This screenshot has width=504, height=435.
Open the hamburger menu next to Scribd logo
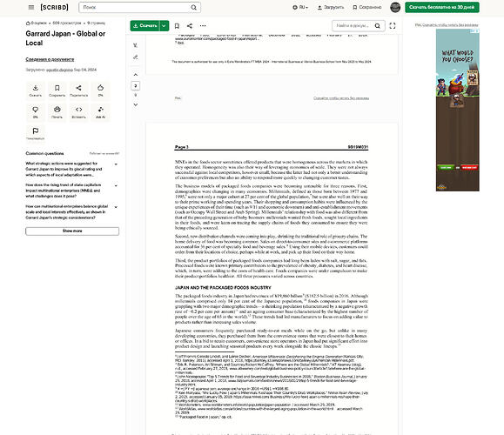31,7
